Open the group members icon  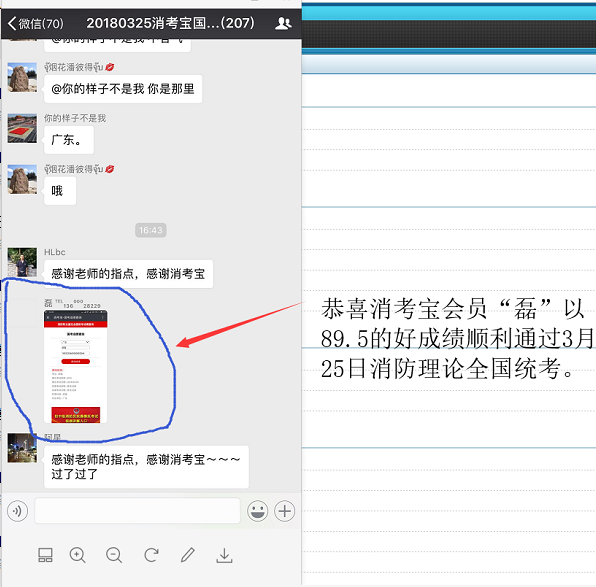[x=283, y=23]
